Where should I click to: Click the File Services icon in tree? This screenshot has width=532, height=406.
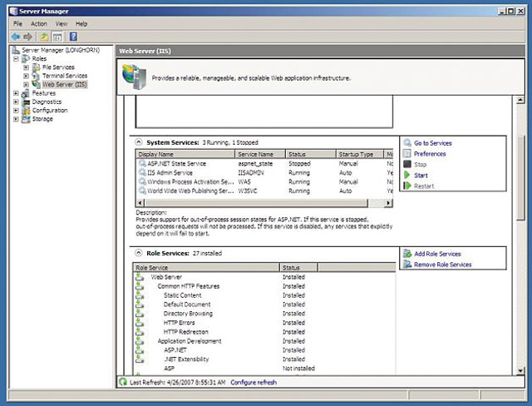(x=36, y=67)
